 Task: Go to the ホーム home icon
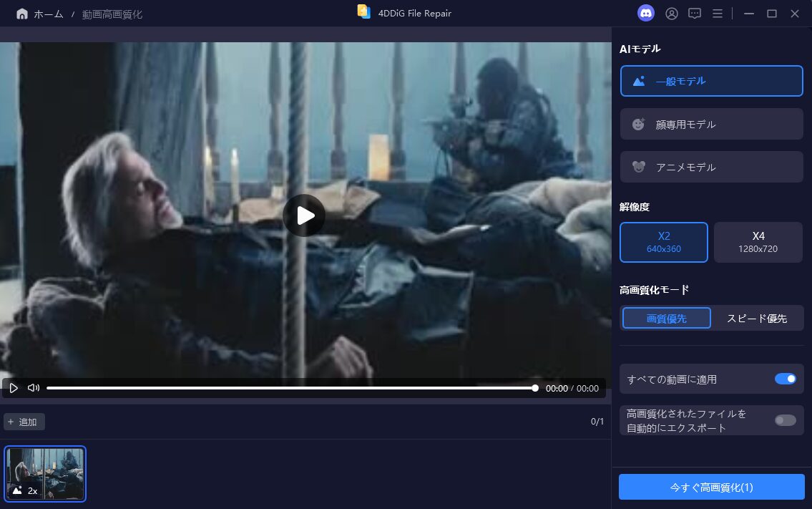(21, 14)
